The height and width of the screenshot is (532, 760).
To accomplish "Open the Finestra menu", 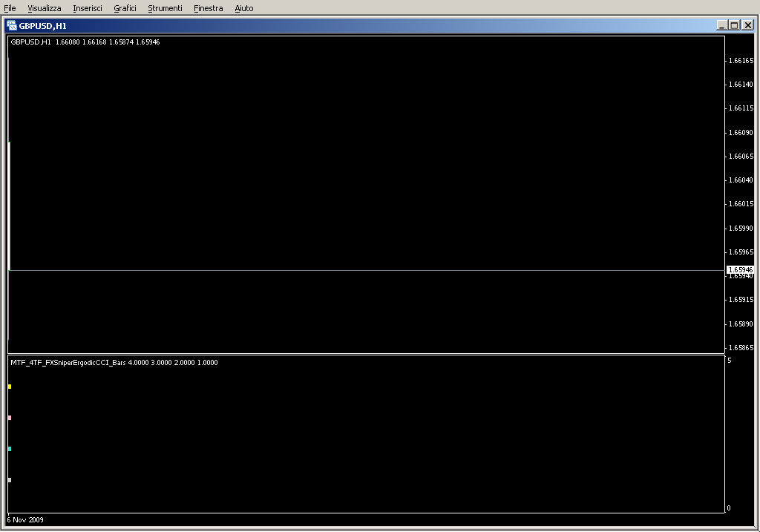I will coord(209,8).
